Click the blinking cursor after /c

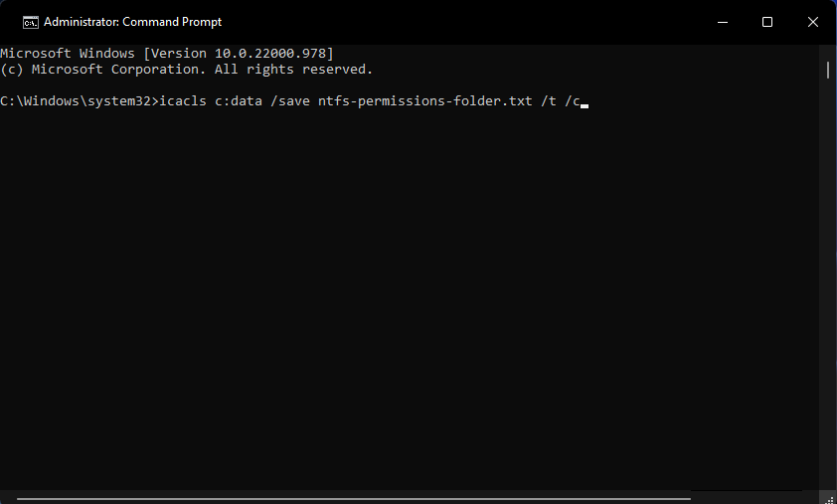[x=585, y=103]
